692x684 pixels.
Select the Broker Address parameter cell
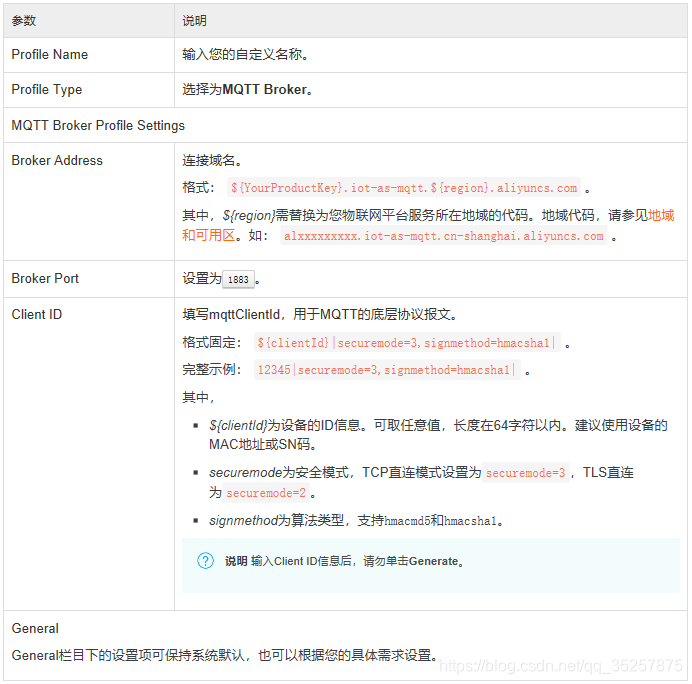point(89,201)
